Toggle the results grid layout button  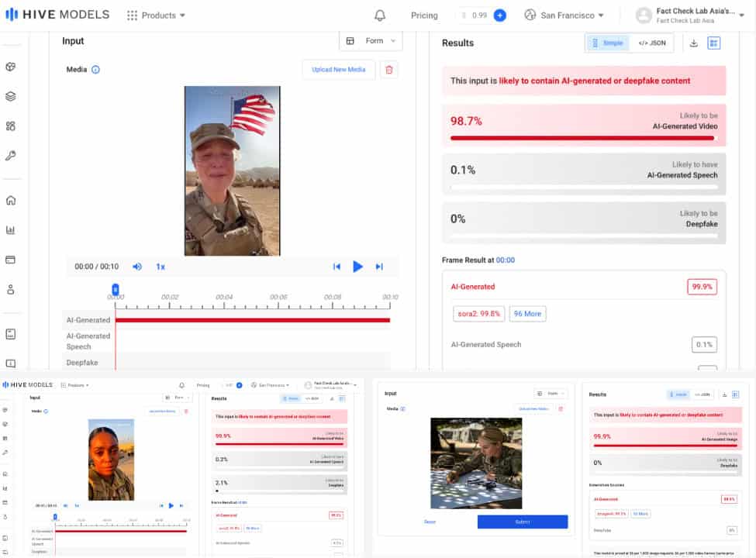[x=713, y=43]
